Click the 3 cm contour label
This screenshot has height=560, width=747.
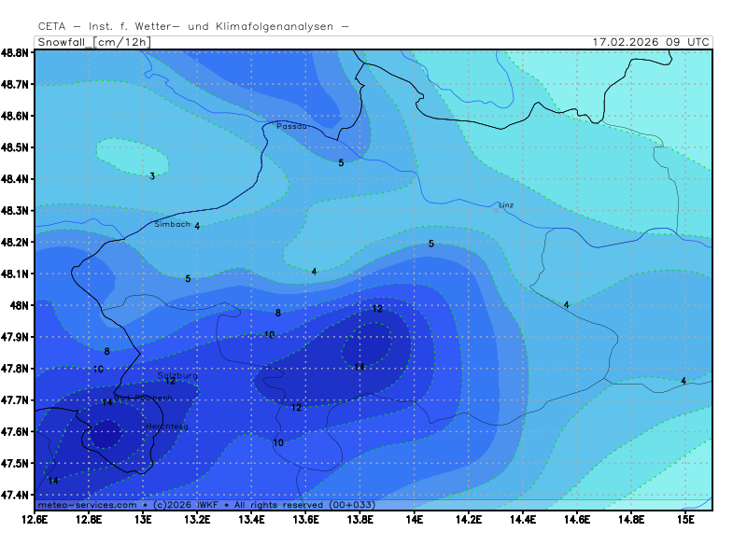(152, 175)
